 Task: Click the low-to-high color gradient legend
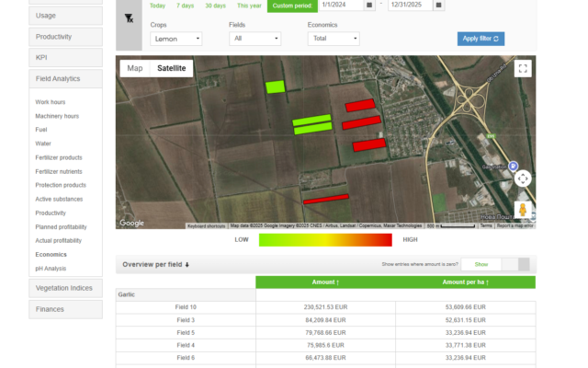(325, 240)
